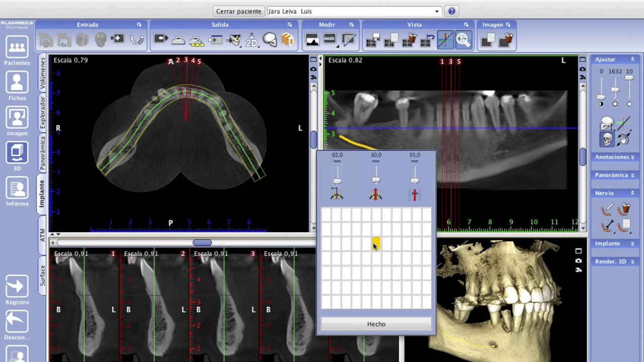
Task: Click the skull profile orientation icon
Action: click(607, 123)
